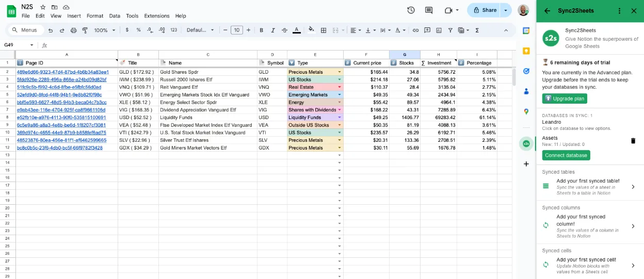Select cell containing 61.14%
This screenshot has width=644, height=279.
click(477, 118)
